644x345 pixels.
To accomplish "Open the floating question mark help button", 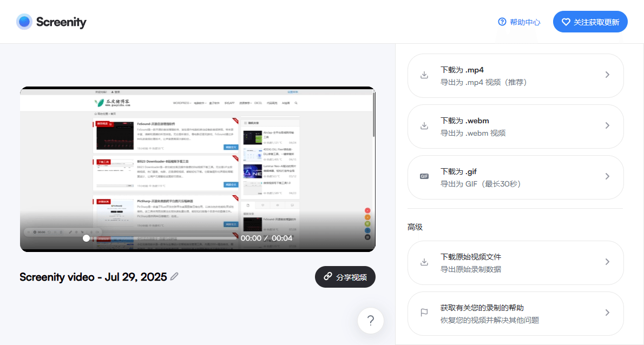I will pyautogui.click(x=371, y=320).
